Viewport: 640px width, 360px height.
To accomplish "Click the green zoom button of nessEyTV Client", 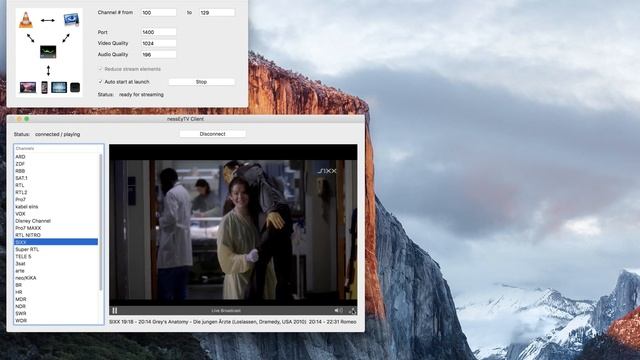I will (27, 119).
